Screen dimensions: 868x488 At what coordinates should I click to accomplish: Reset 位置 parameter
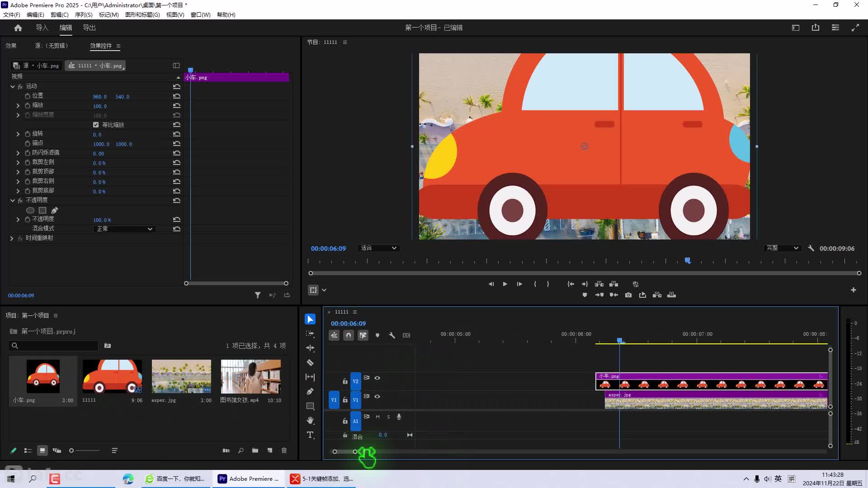point(177,96)
